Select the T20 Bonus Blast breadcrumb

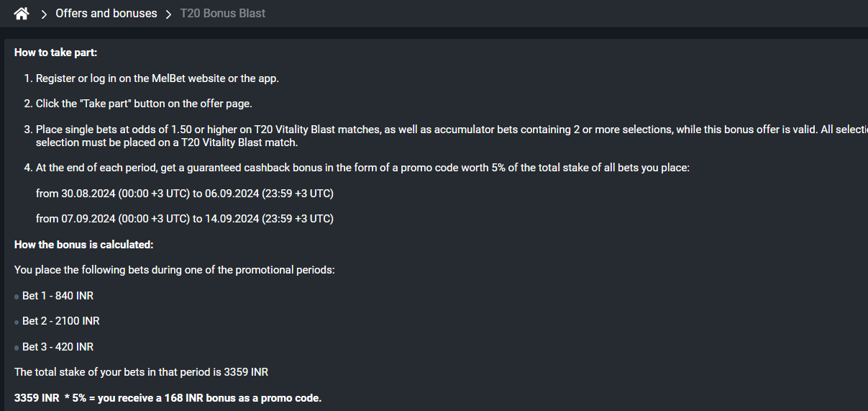[223, 14]
